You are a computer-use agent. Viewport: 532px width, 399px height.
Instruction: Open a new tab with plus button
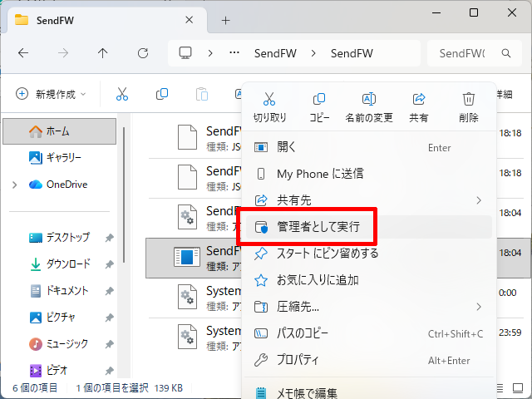click(x=225, y=20)
